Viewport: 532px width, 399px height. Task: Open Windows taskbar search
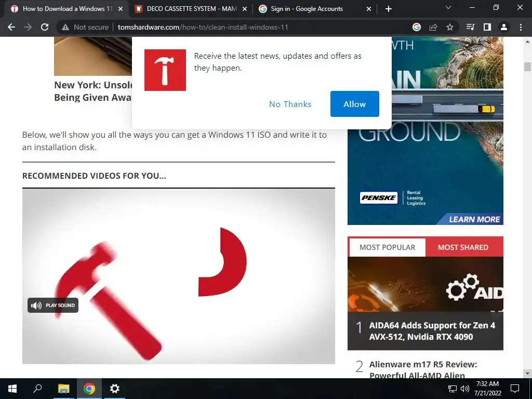37,389
